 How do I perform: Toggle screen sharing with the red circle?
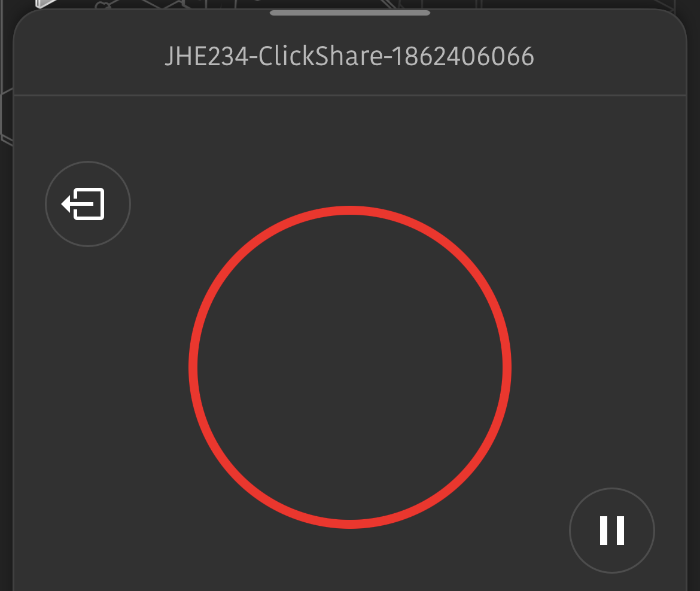click(350, 367)
